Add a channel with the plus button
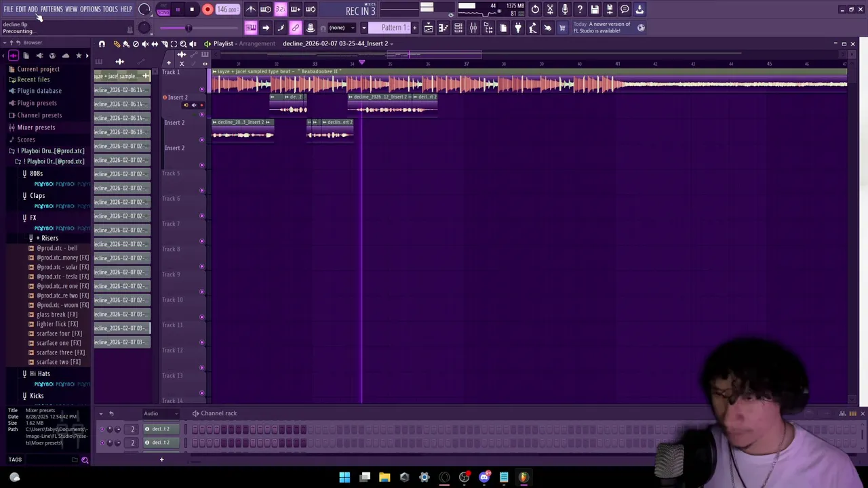The image size is (868, 488). pyautogui.click(x=161, y=460)
